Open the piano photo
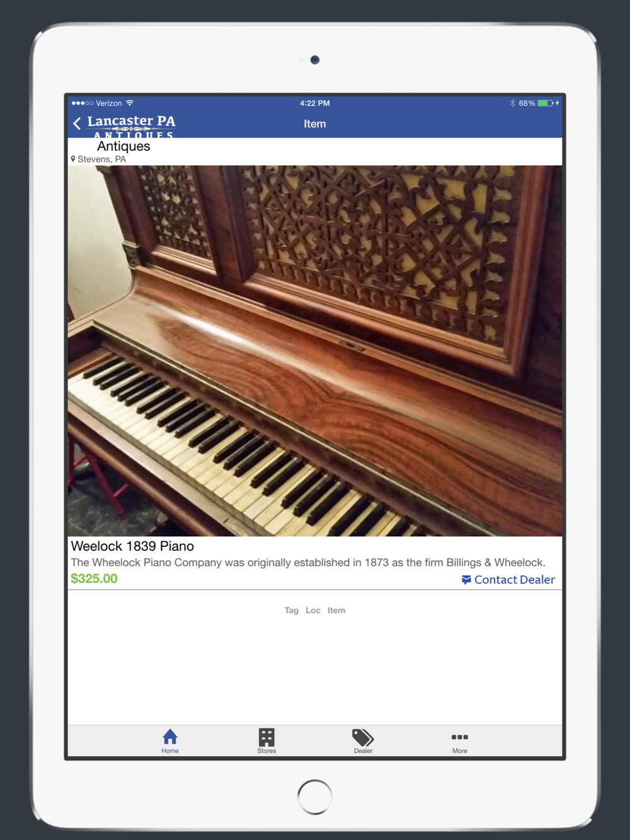 pos(315,351)
